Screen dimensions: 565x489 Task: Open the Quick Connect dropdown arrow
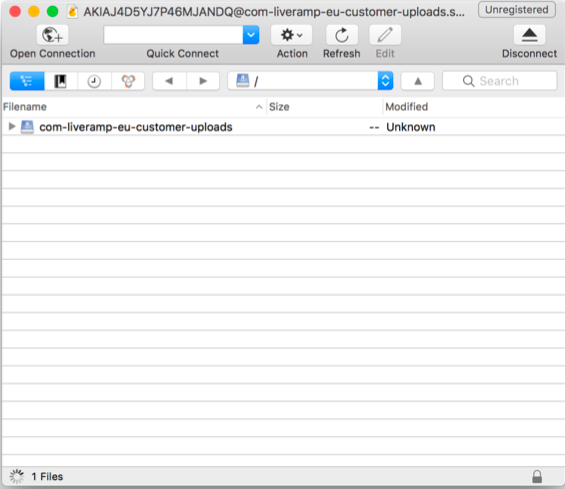point(251,35)
